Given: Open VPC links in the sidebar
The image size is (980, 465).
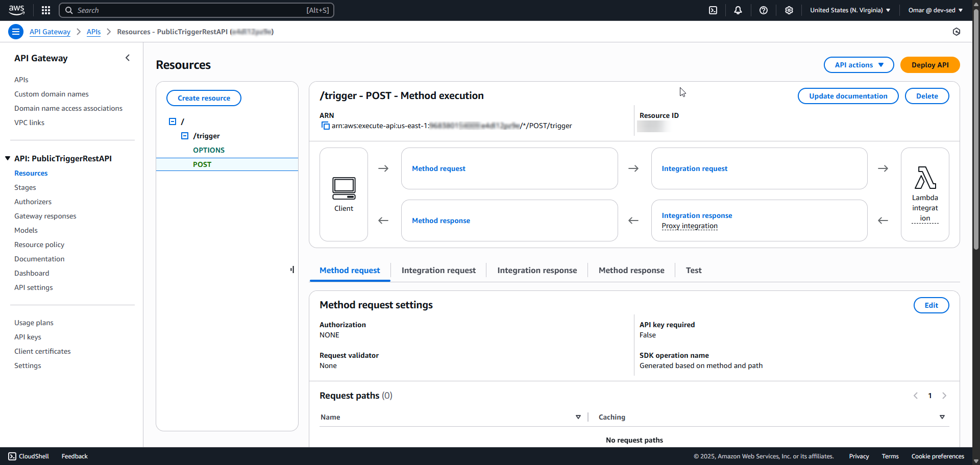Looking at the screenshot, I should pos(29,123).
